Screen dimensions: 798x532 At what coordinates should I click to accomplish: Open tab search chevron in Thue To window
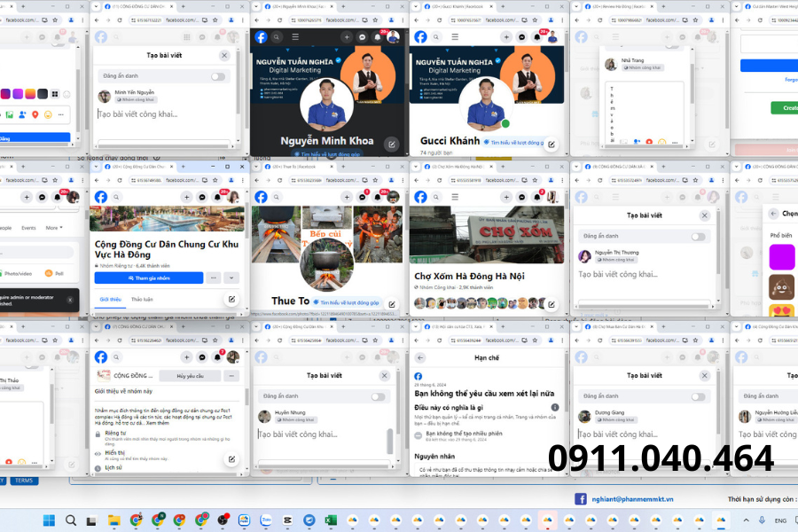tap(257, 167)
